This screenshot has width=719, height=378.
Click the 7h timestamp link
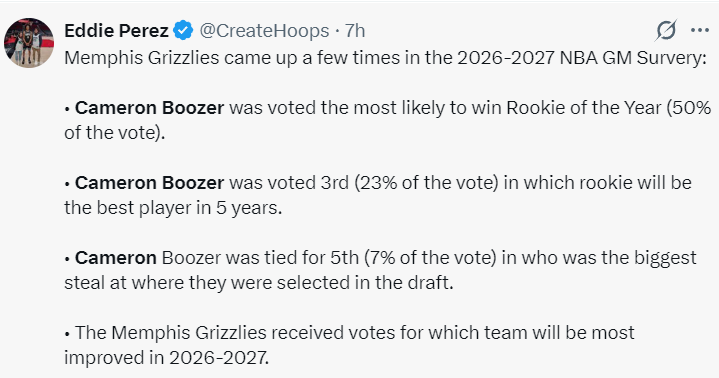[x=355, y=31]
